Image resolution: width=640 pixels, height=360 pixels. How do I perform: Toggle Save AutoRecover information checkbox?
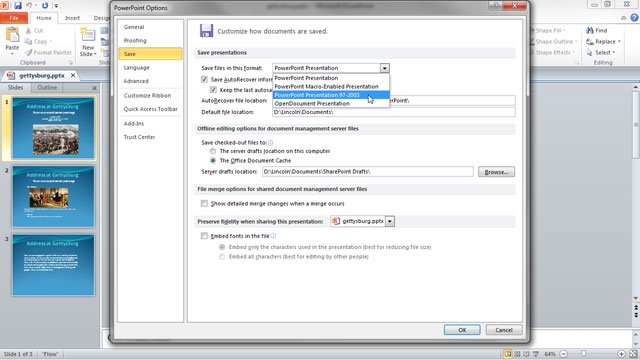(204, 79)
